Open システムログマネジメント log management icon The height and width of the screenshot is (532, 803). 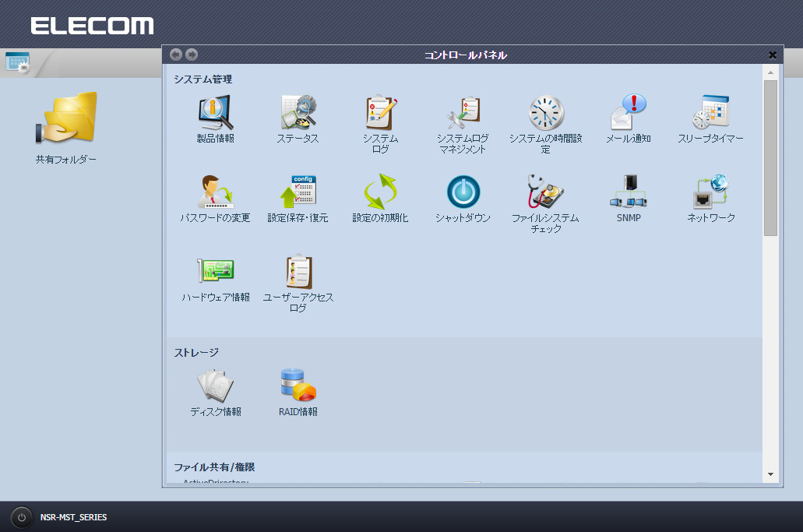[x=463, y=112]
